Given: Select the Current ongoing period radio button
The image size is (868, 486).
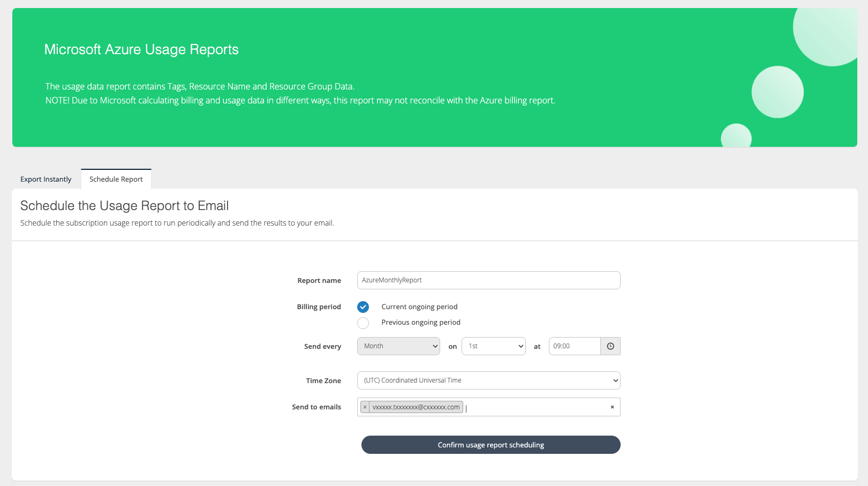Looking at the screenshot, I should [363, 307].
